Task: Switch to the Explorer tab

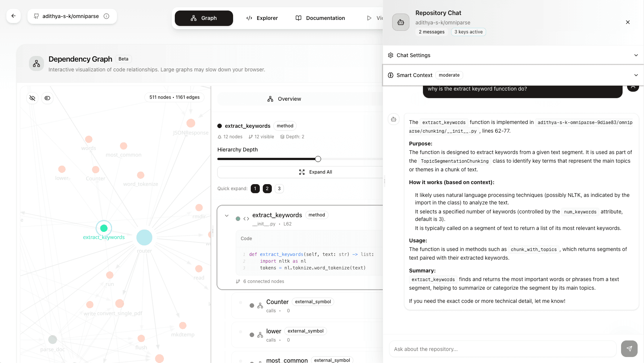Action: coord(262,18)
